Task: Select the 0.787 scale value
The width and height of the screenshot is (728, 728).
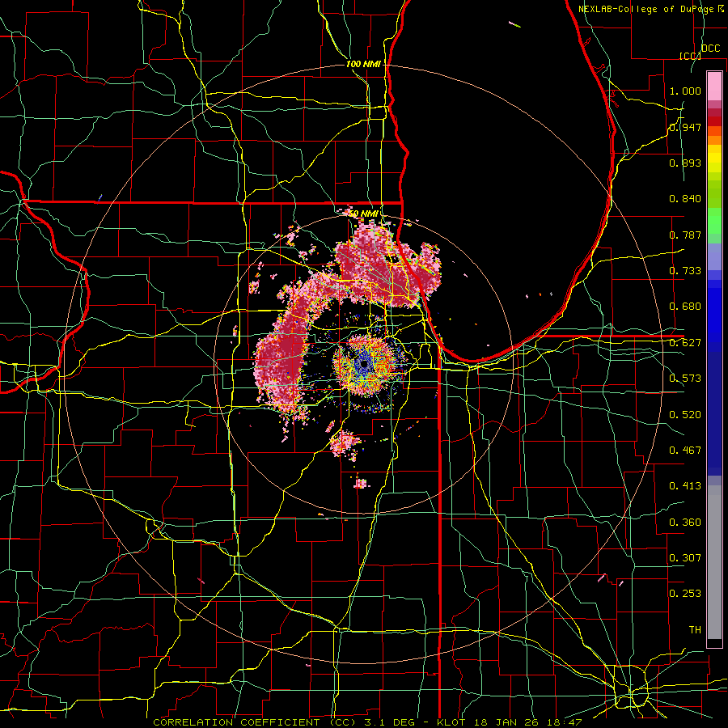Action: coord(685,235)
